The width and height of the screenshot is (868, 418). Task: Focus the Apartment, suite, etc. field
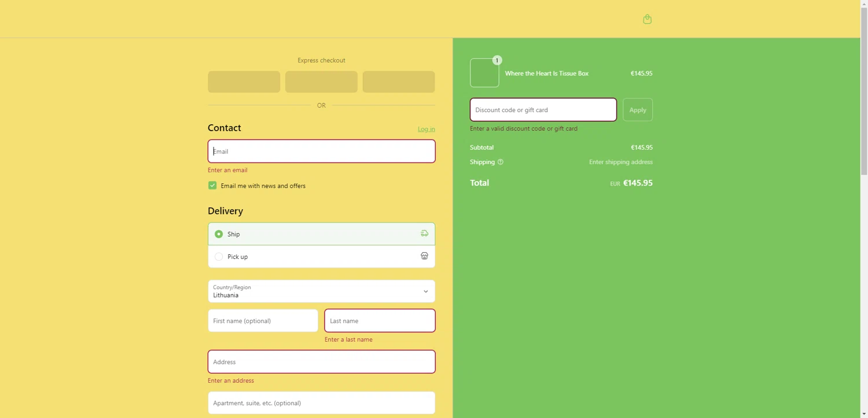tap(321, 403)
